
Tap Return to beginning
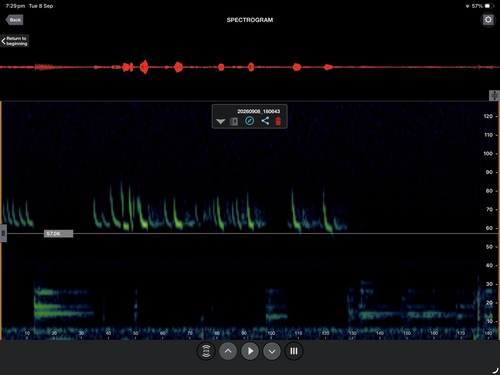click(x=15, y=41)
